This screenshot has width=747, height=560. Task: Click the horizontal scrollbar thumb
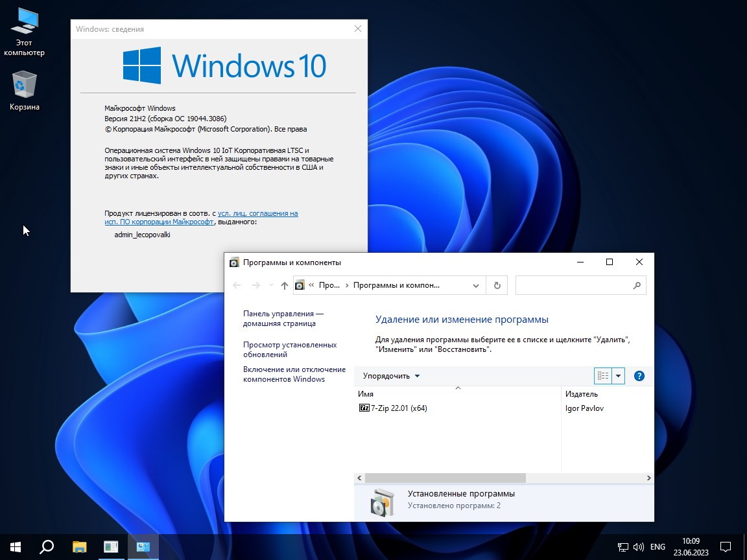point(445,478)
